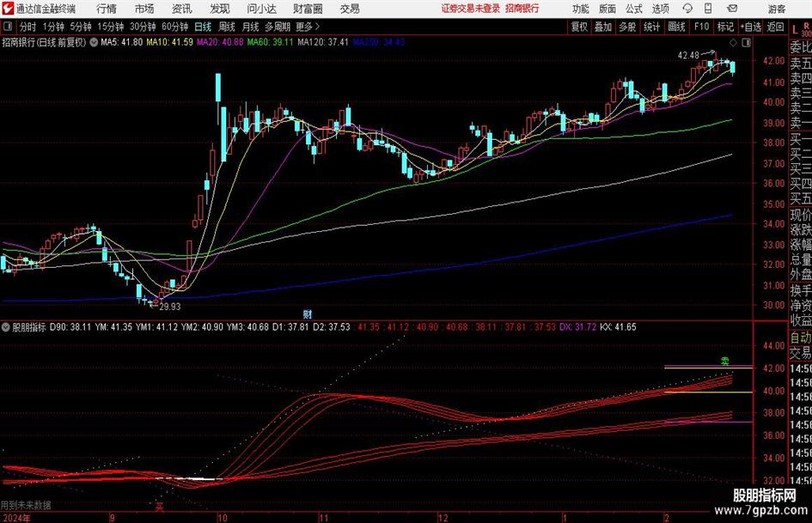Open 多周期 multi-period view
This screenshot has height=523, width=812.
click(278, 27)
